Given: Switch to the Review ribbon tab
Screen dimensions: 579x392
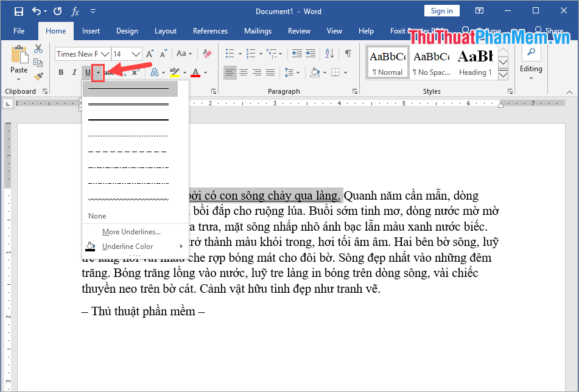Looking at the screenshot, I should tap(299, 30).
